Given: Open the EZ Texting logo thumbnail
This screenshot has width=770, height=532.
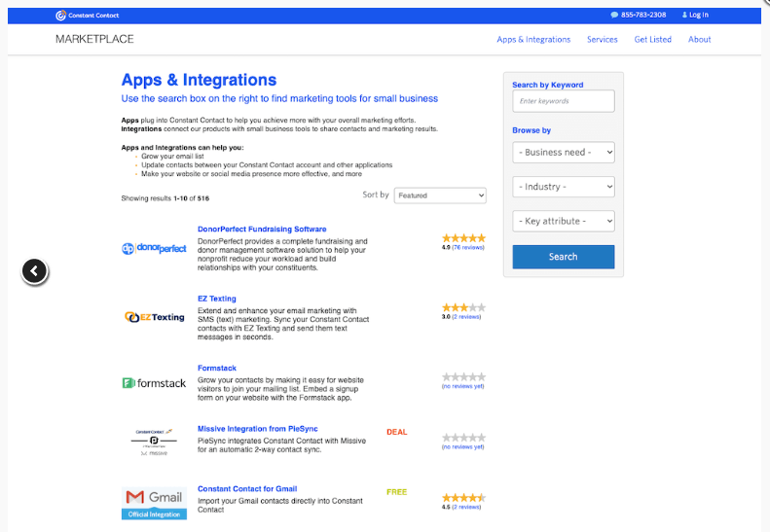Looking at the screenshot, I should pyautogui.click(x=155, y=317).
